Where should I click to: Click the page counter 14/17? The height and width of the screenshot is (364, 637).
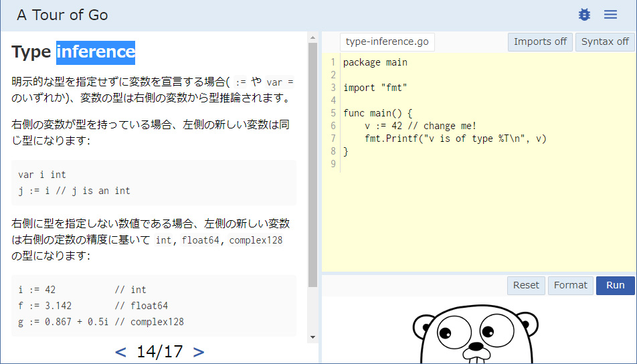[160, 352]
